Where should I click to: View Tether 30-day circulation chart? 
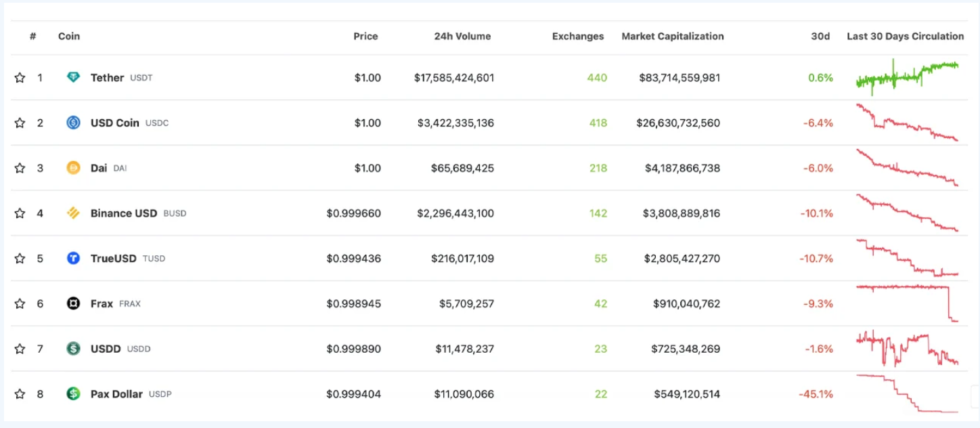(x=908, y=77)
